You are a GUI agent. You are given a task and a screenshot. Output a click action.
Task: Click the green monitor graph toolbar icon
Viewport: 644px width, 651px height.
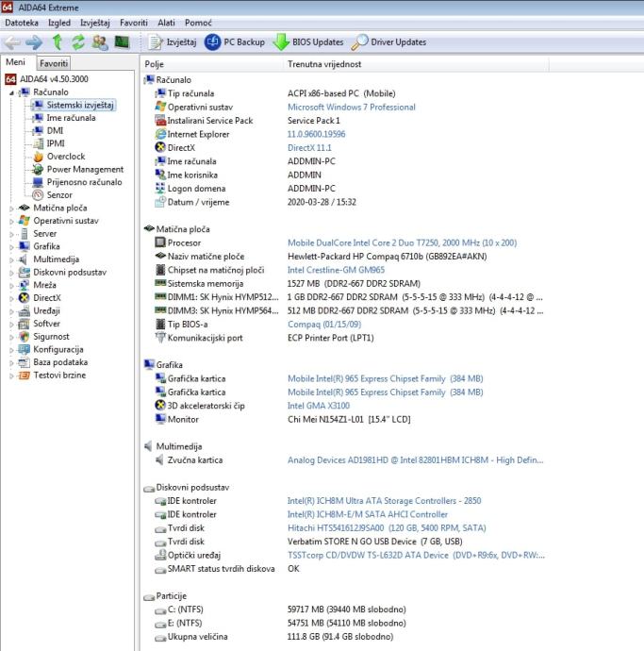pyautogui.click(x=122, y=42)
